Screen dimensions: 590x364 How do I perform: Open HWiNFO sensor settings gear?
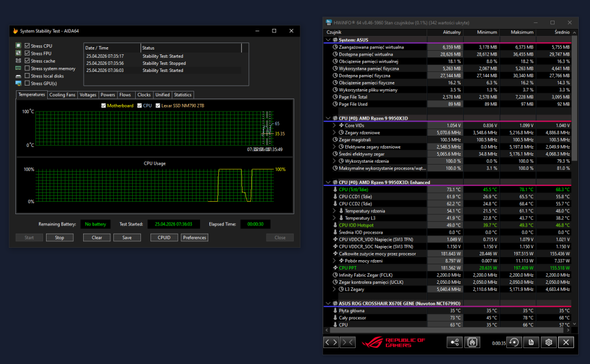(549, 342)
